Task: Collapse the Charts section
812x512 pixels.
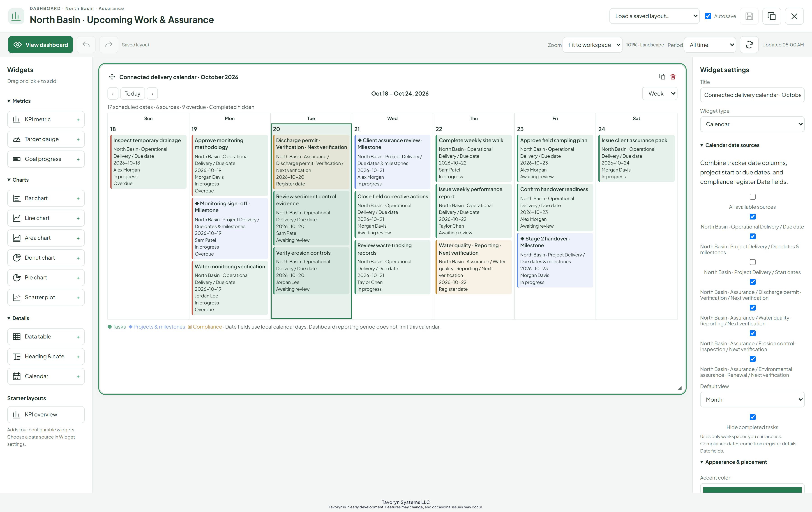Action: tap(18, 180)
